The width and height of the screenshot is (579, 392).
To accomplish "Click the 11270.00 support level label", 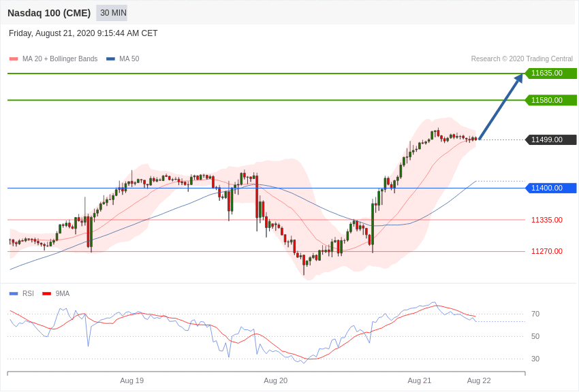I will 546,251.
